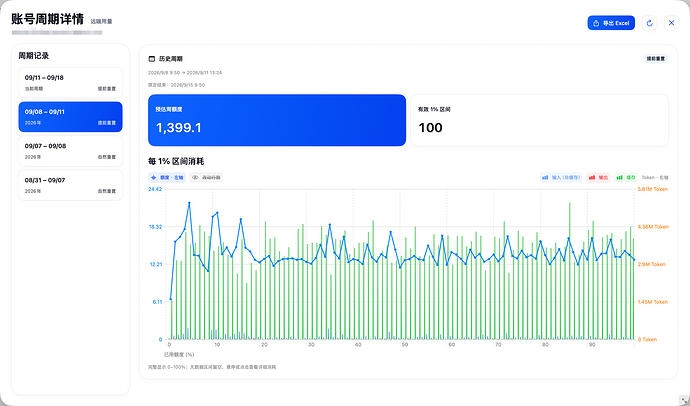Click the calendar icon beside 历史周期

tap(152, 59)
